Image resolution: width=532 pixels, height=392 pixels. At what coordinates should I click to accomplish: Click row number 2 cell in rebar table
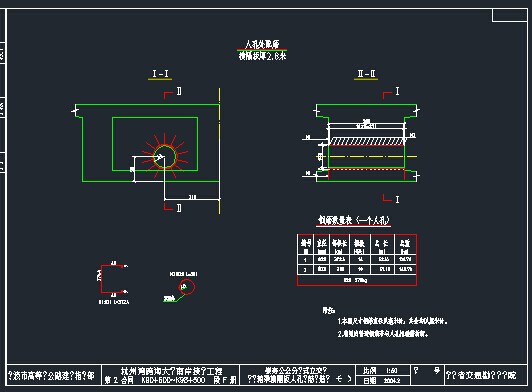pyautogui.click(x=306, y=269)
